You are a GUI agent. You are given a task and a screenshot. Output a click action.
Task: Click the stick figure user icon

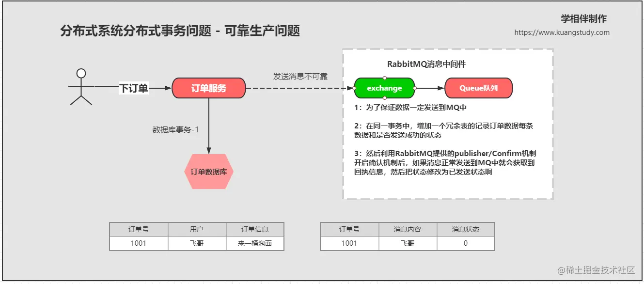point(81,87)
